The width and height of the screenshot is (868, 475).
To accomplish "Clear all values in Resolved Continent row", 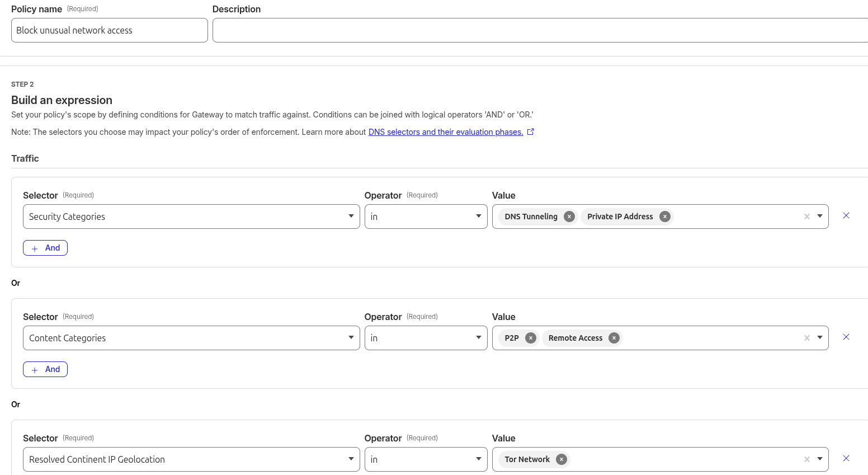I will 807,459.
